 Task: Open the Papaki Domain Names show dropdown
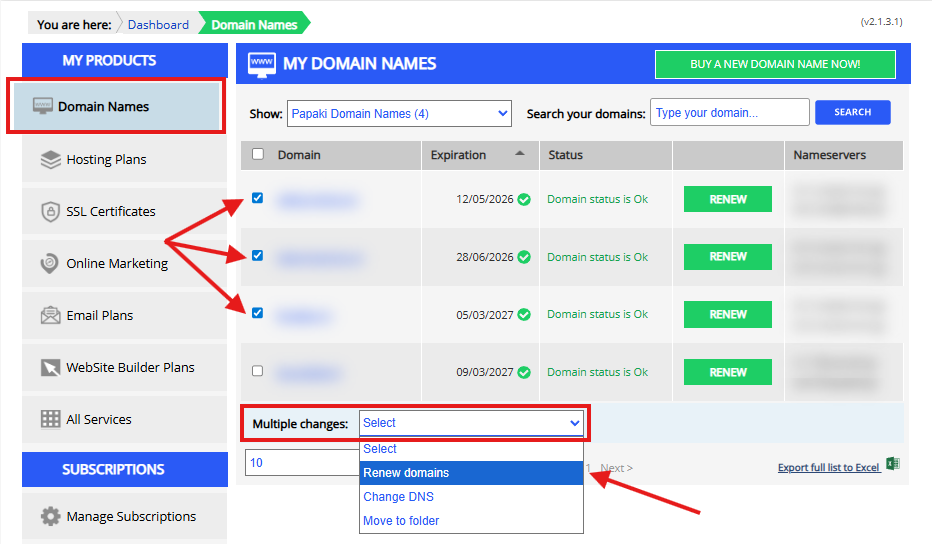pyautogui.click(x=399, y=114)
